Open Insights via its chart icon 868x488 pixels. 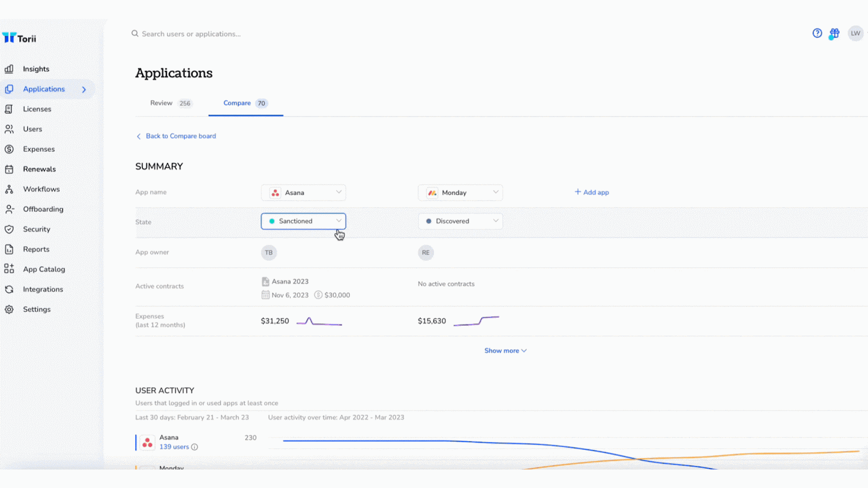9,69
